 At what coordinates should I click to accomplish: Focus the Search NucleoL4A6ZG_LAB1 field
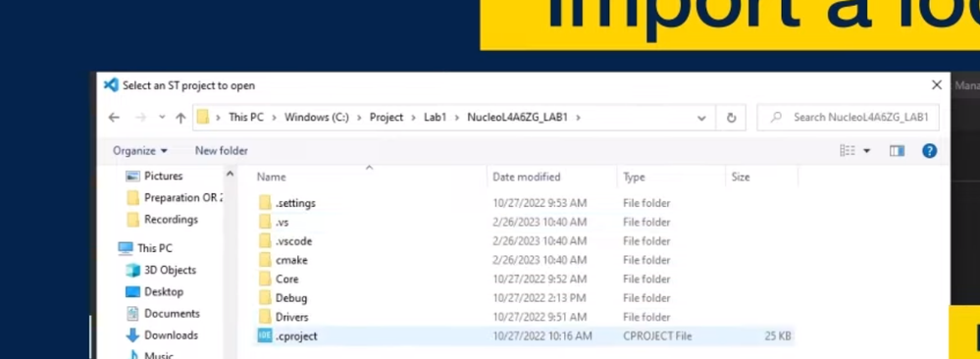[848, 118]
